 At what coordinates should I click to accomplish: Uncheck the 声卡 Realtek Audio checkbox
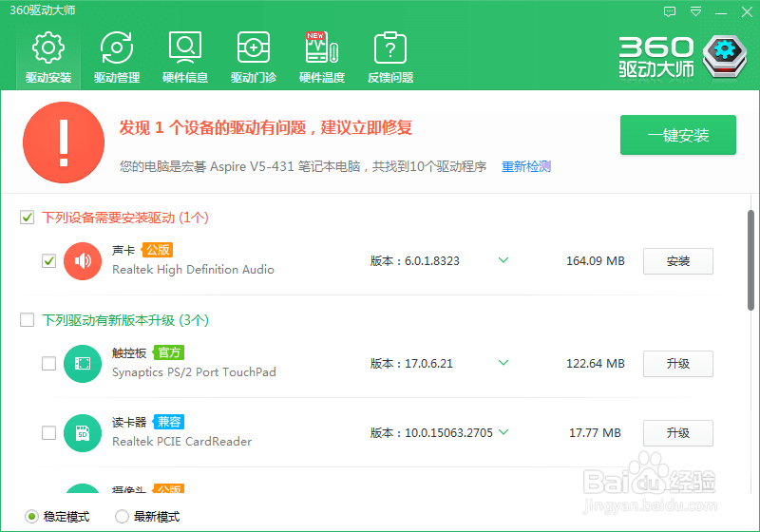click(x=49, y=260)
